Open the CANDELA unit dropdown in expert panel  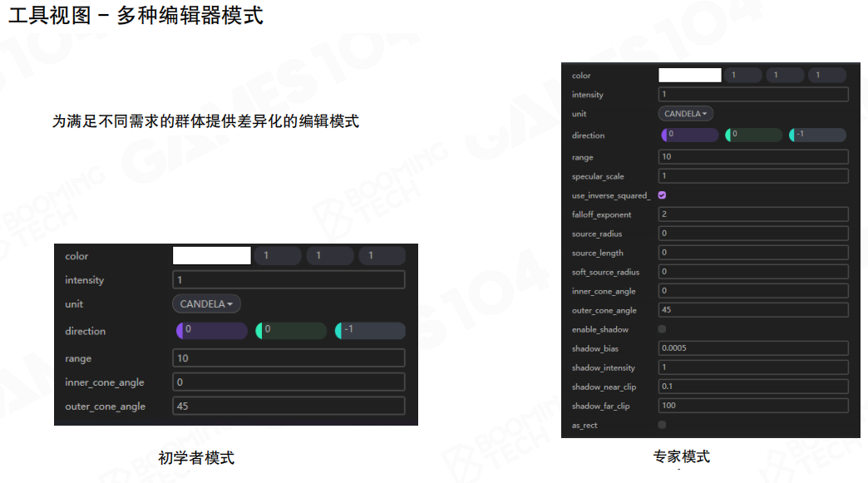(x=686, y=114)
